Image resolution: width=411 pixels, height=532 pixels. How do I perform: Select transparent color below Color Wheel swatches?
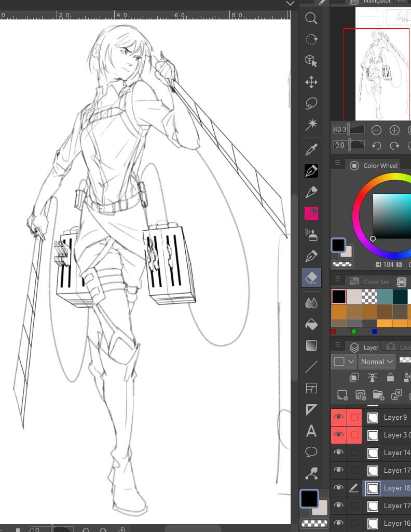[x=342, y=264]
